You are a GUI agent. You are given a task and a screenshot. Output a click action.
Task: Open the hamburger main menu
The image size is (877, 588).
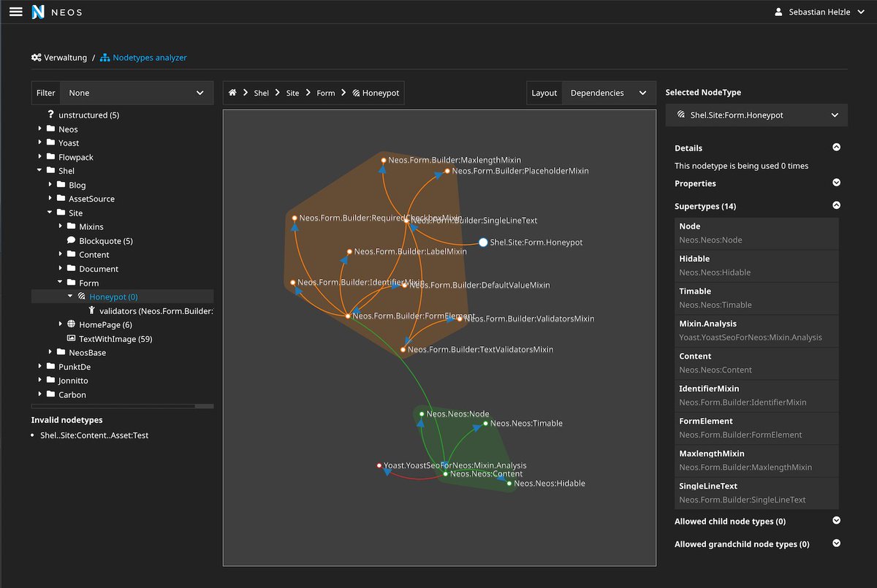(x=15, y=12)
